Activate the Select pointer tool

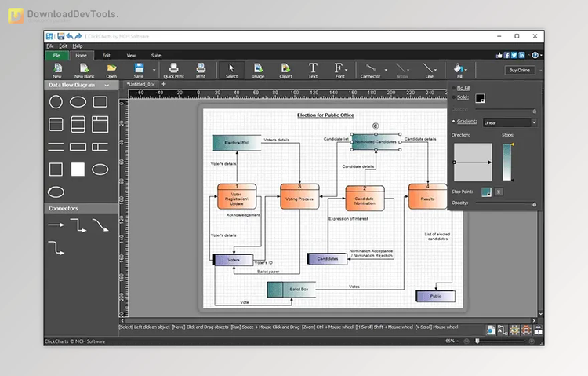[231, 70]
